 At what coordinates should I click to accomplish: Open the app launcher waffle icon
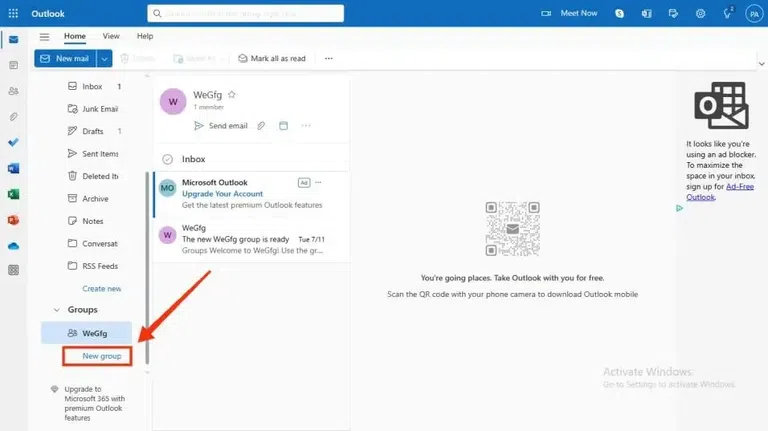click(13, 13)
